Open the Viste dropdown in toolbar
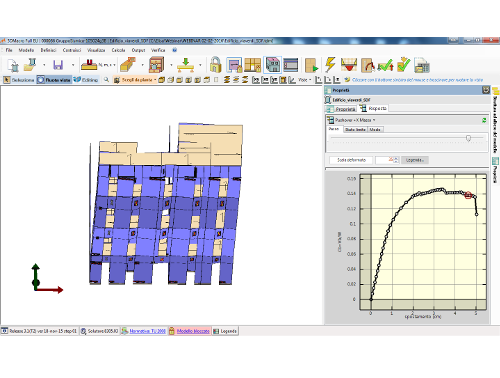Viewport: 500px width, 378px height. point(304,80)
